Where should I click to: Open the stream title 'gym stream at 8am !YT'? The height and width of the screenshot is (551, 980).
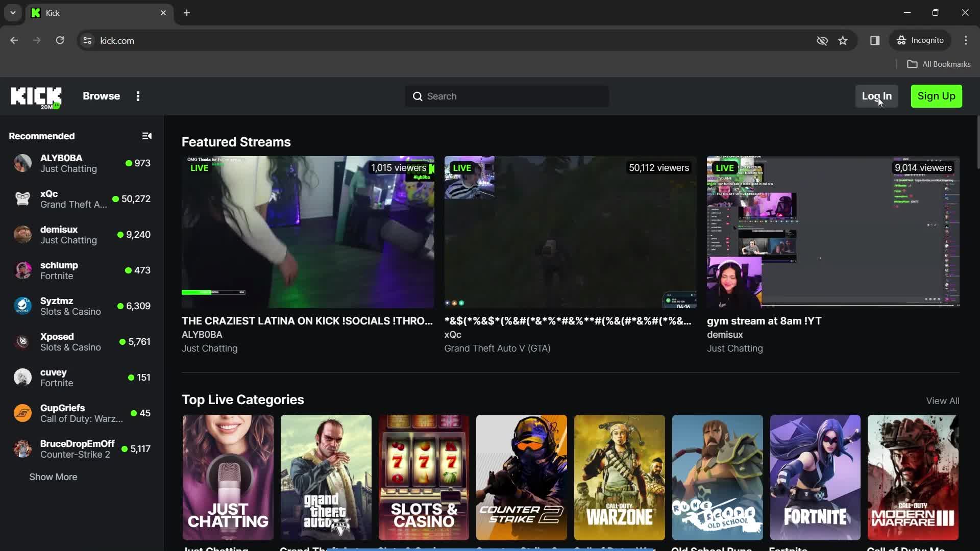click(764, 321)
